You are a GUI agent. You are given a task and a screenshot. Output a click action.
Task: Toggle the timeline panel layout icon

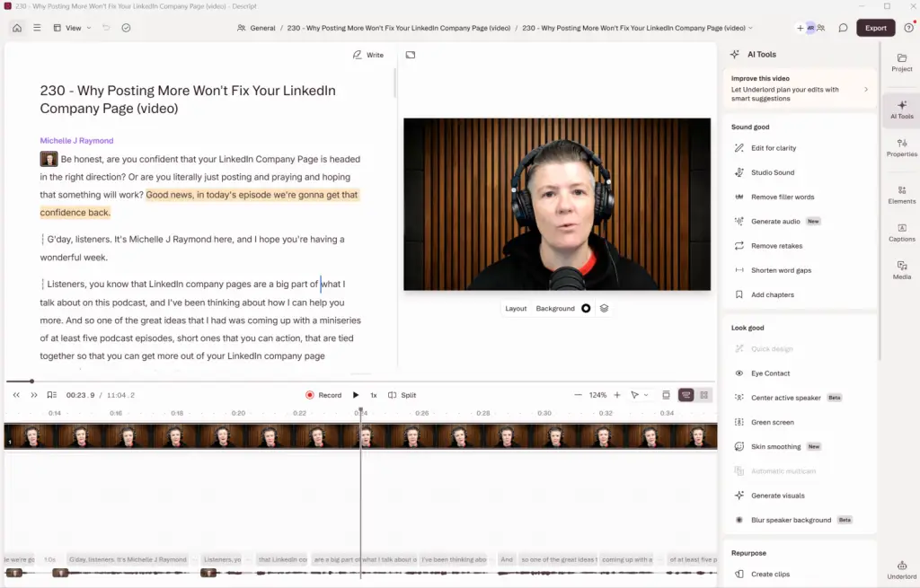(x=666, y=395)
